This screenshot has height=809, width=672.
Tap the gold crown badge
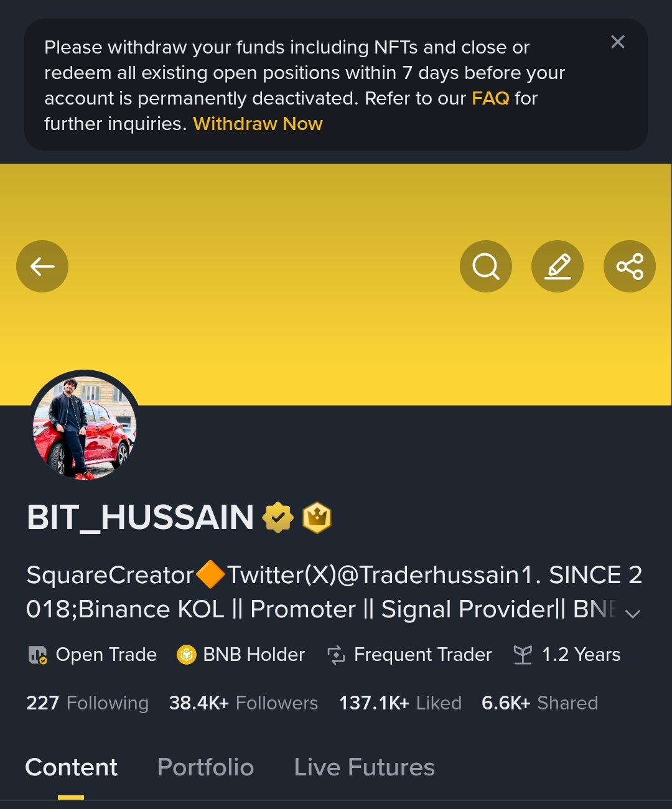click(x=317, y=517)
